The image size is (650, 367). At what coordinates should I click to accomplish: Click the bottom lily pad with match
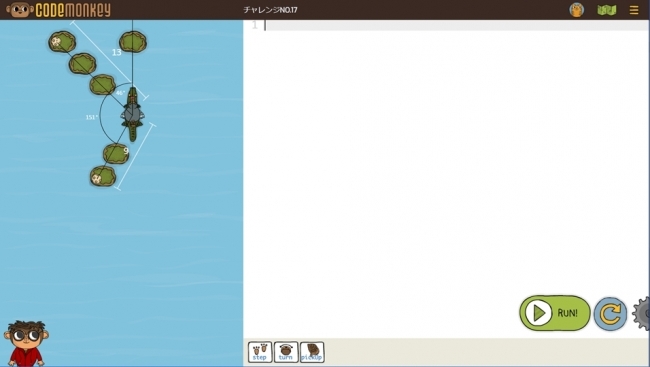pyautogui.click(x=103, y=176)
